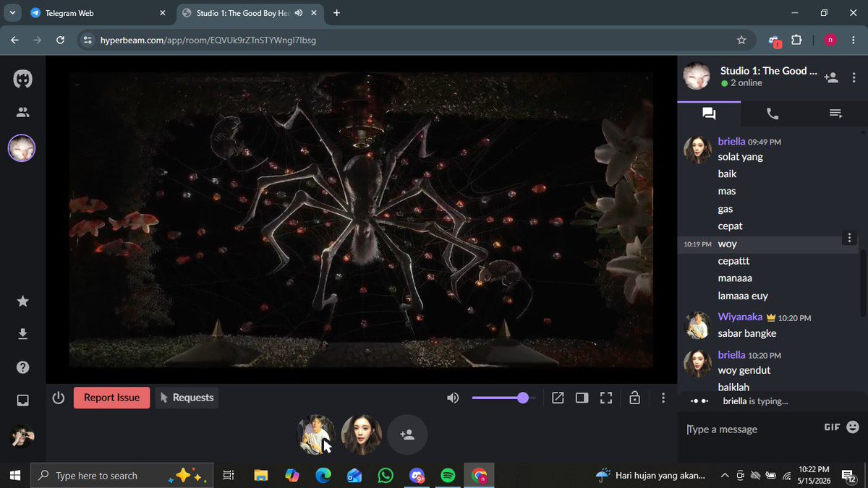Image resolution: width=868 pixels, height=488 pixels.
Task: Open the Chrome tab search dropdown
Action: (12, 13)
